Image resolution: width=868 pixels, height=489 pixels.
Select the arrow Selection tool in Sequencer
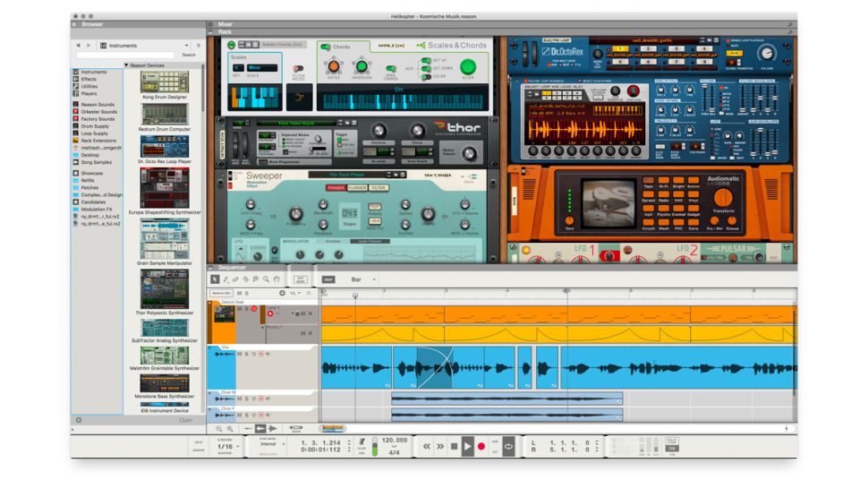click(215, 279)
